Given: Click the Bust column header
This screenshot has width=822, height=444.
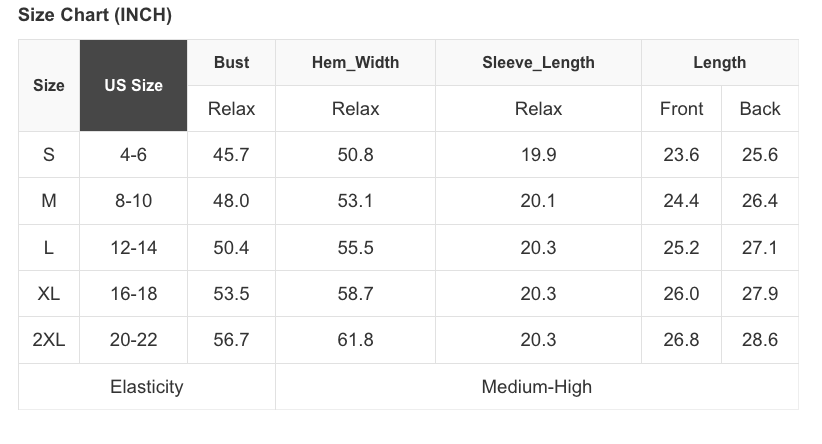Looking at the screenshot, I should (231, 62).
